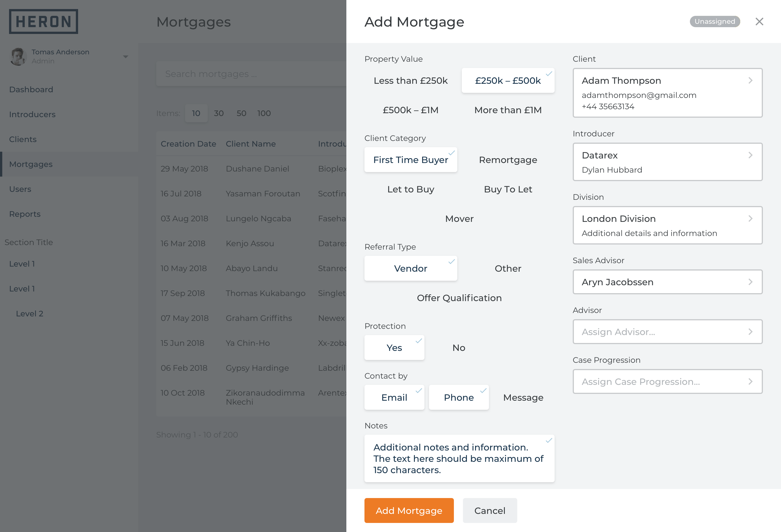781x532 pixels.
Task: Sort by Client Name column header
Action: click(x=251, y=144)
